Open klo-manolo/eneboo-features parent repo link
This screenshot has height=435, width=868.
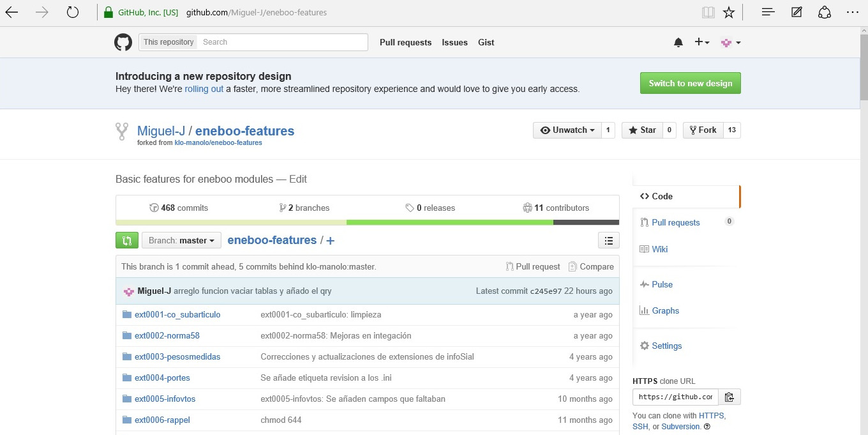[x=218, y=143]
